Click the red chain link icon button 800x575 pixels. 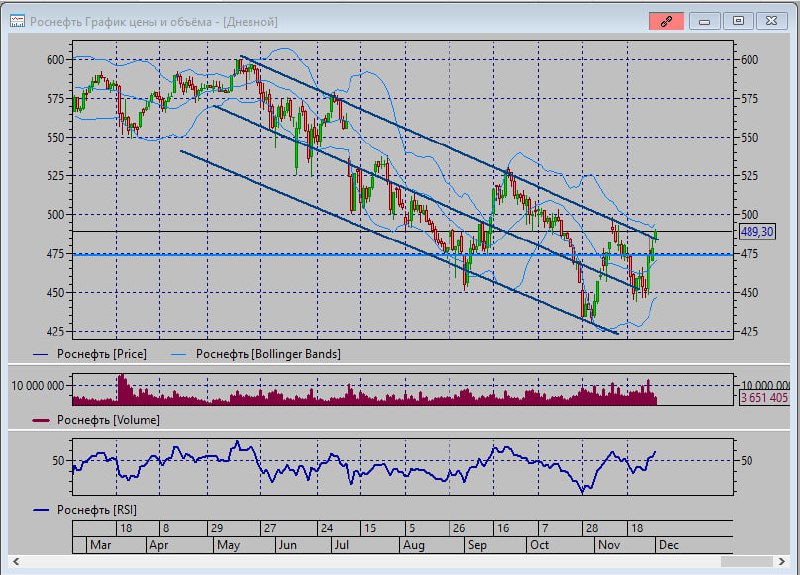(666, 21)
